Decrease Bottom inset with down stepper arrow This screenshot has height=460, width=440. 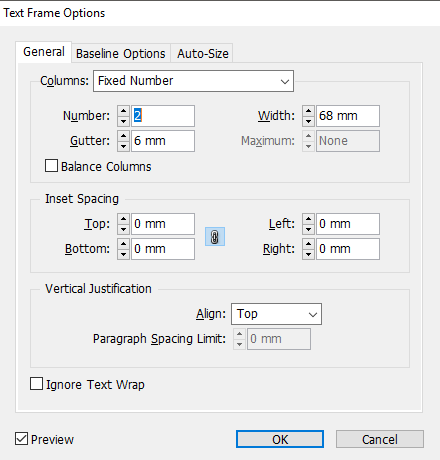point(123,254)
